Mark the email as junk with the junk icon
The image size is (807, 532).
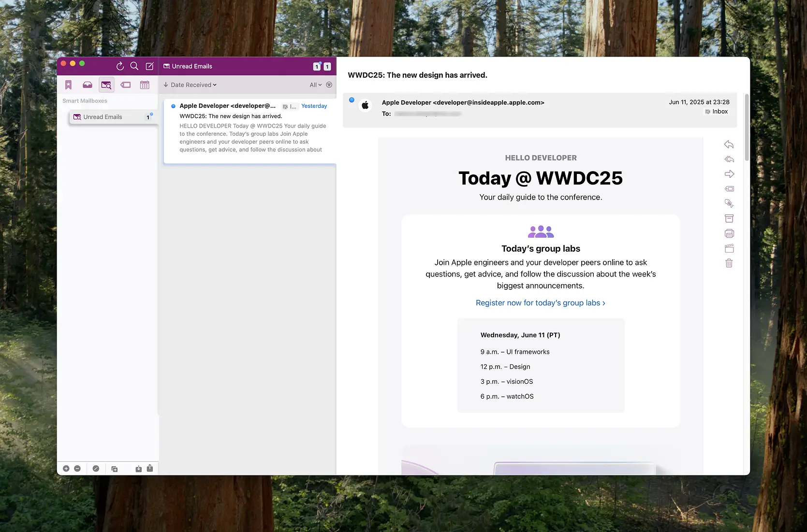pos(729,203)
